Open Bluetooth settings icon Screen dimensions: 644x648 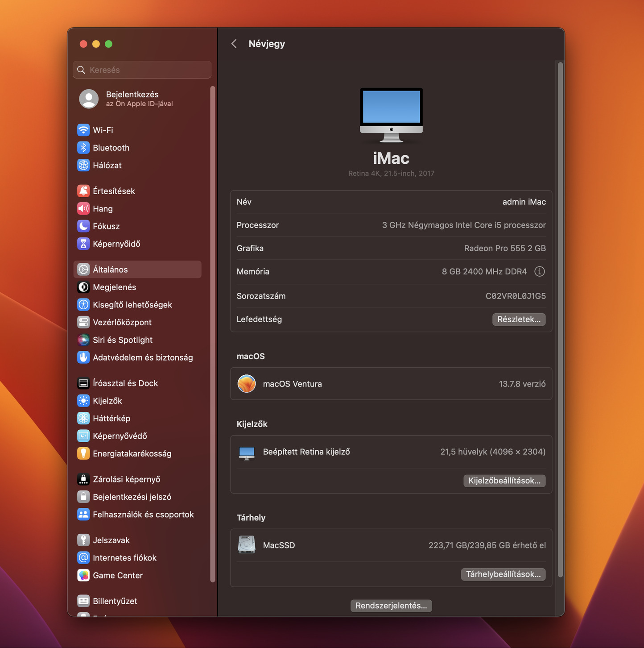click(83, 148)
